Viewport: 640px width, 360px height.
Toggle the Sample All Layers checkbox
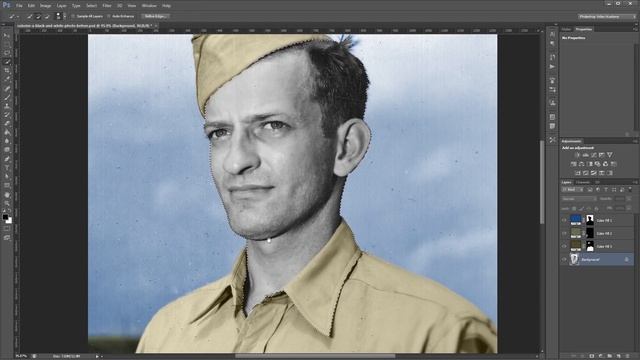click(x=73, y=16)
